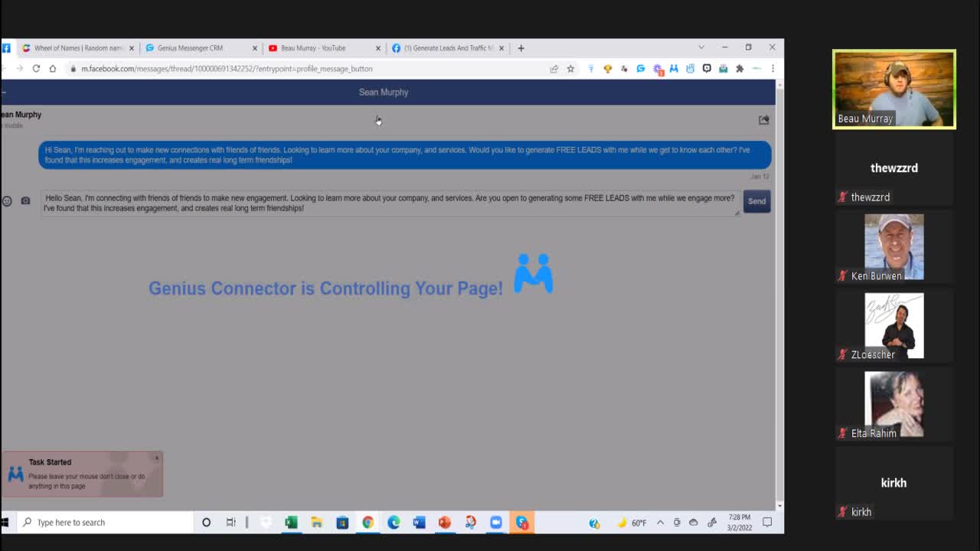Viewport: 980px width, 551px height.
Task: Select ZLoescher participant tile
Action: tap(894, 327)
